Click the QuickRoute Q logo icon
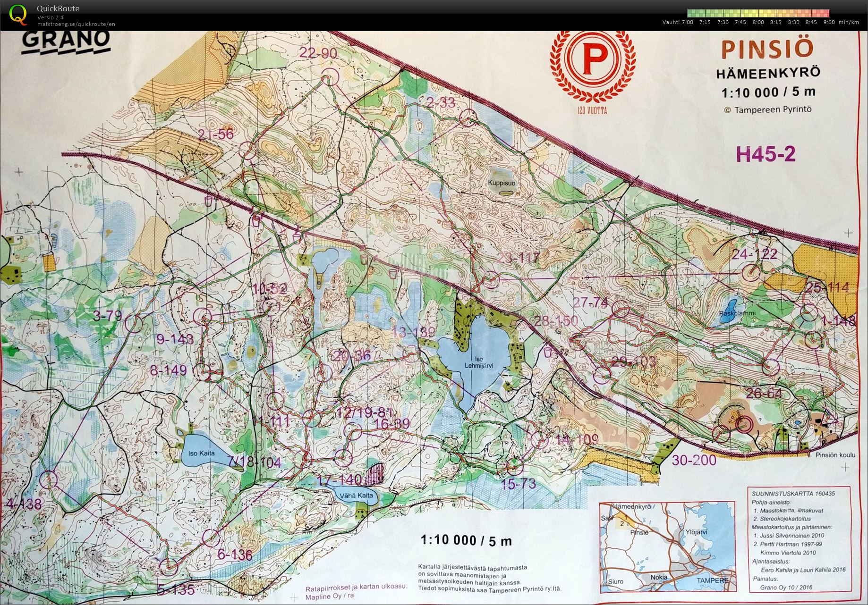Screen dimensions: 868x605 click(18, 14)
